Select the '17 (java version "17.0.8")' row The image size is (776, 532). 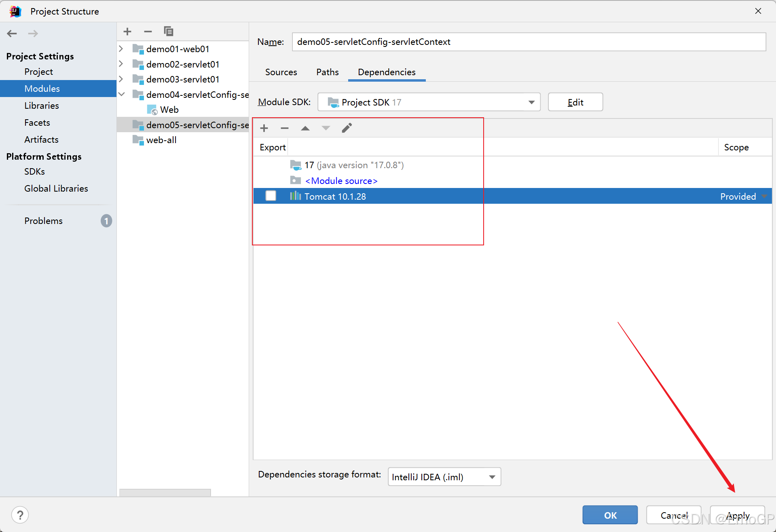(x=512, y=165)
